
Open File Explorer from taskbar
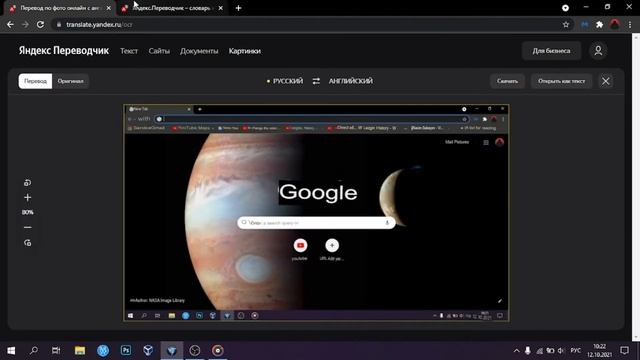[x=80, y=351]
